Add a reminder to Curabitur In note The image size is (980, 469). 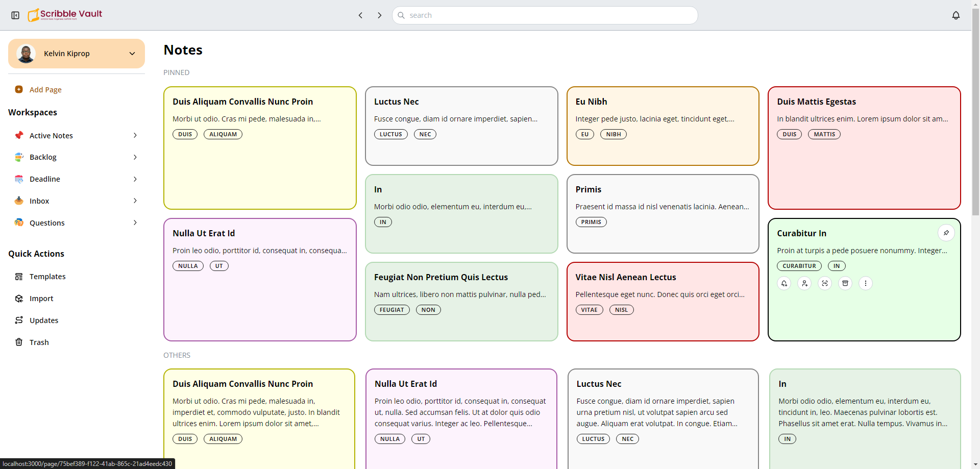click(784, 283)
